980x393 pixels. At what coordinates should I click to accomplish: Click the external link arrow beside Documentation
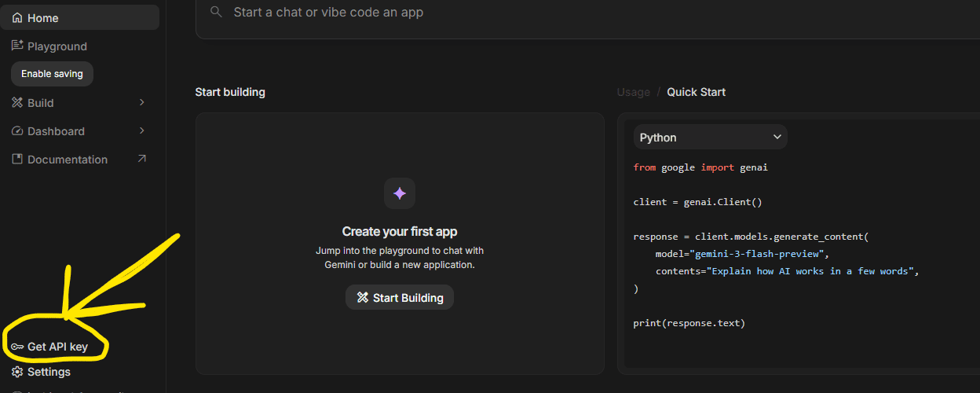point(142,159)
